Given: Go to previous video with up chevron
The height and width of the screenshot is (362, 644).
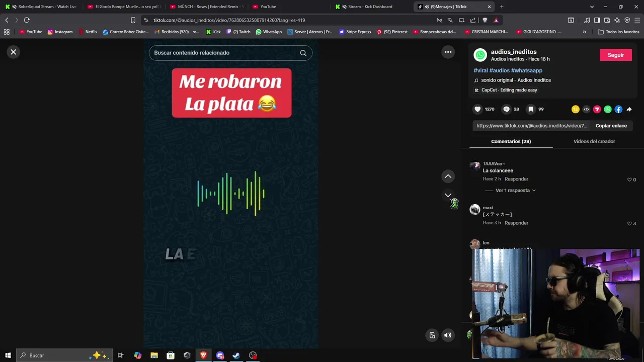Looking at the screenshot, I should pyautogui.click(x=448, y=176).
